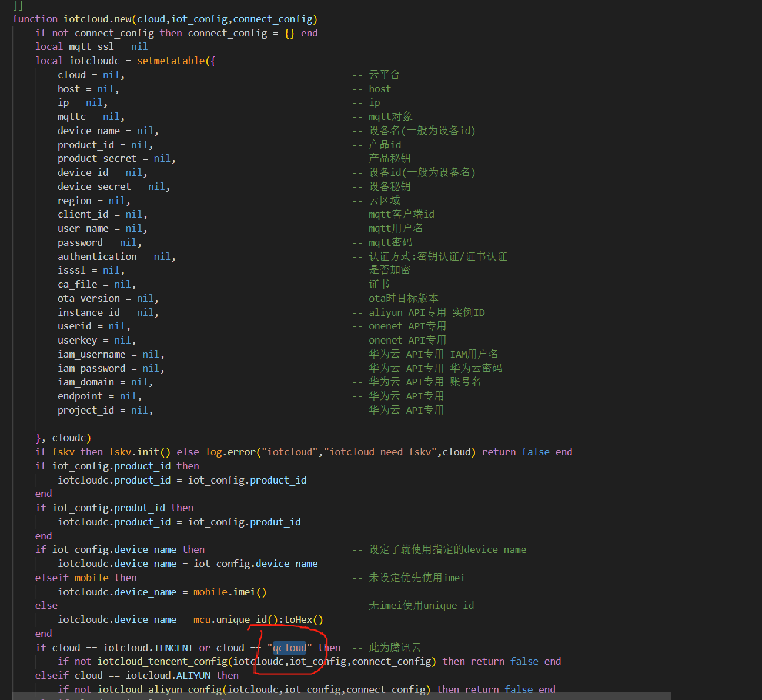Click the comment '-- 认证方式:密钥认证/证书认证'

[x=430, y=256]
